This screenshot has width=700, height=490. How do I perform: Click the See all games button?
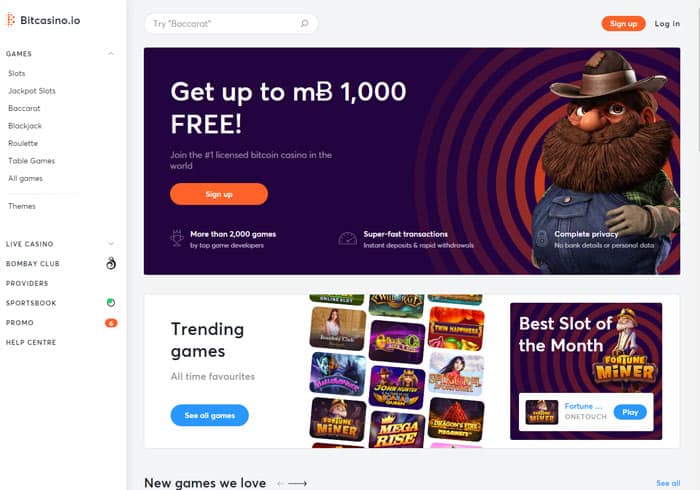click(x=209, y=415)
